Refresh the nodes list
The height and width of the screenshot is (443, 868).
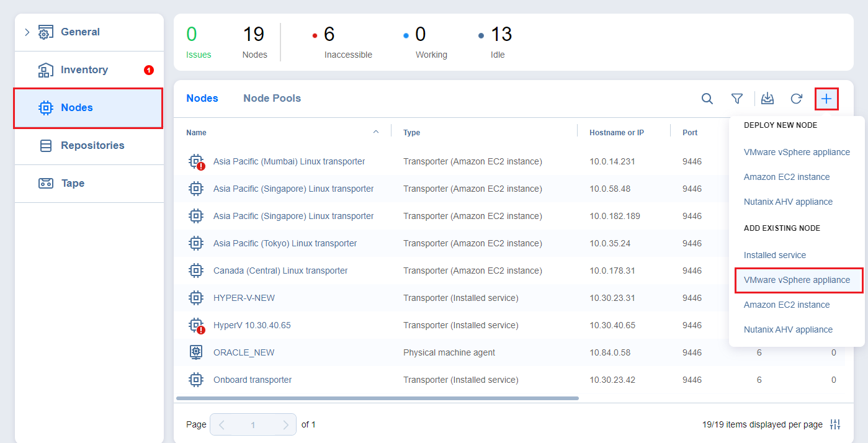pyautogui.click(x=796, y=99)
